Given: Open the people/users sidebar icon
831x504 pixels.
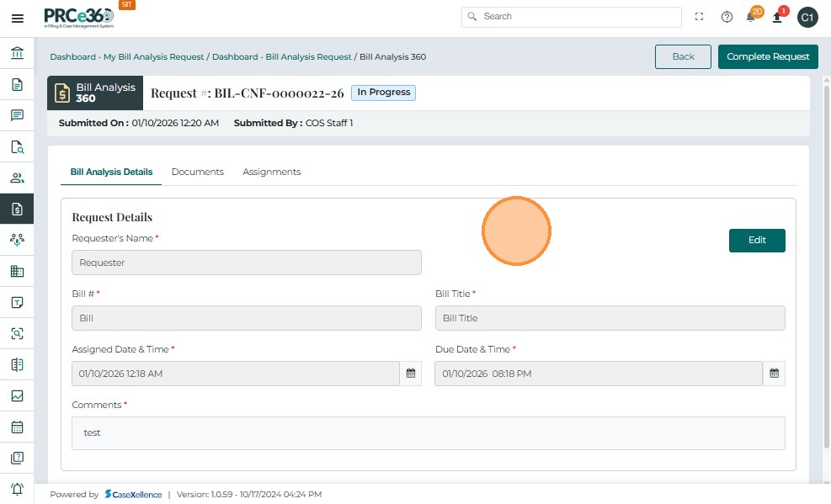Looking at the screenshot, I should click(17, 178).
